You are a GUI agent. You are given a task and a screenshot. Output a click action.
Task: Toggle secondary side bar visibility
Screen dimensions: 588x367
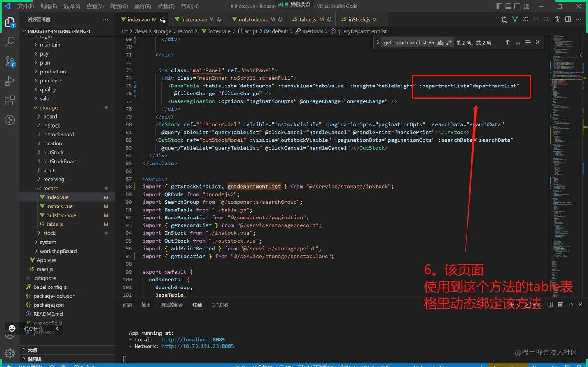tap(517, 6)
